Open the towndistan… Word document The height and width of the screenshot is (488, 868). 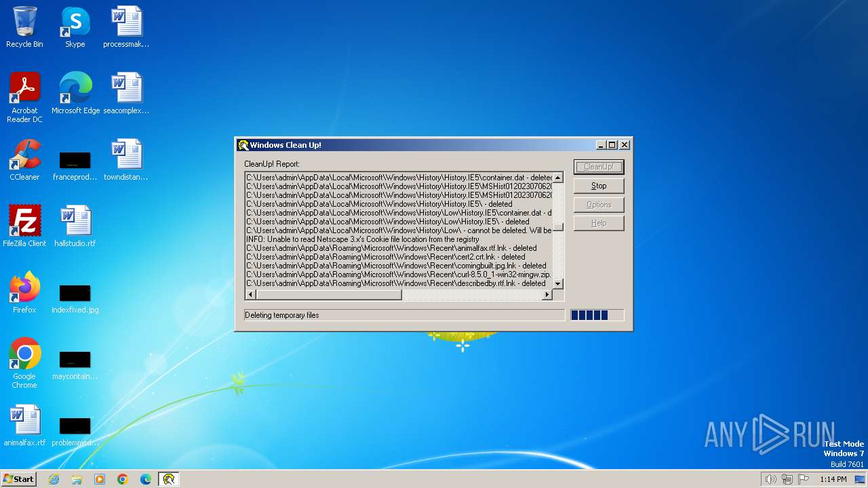pos(126,160)
